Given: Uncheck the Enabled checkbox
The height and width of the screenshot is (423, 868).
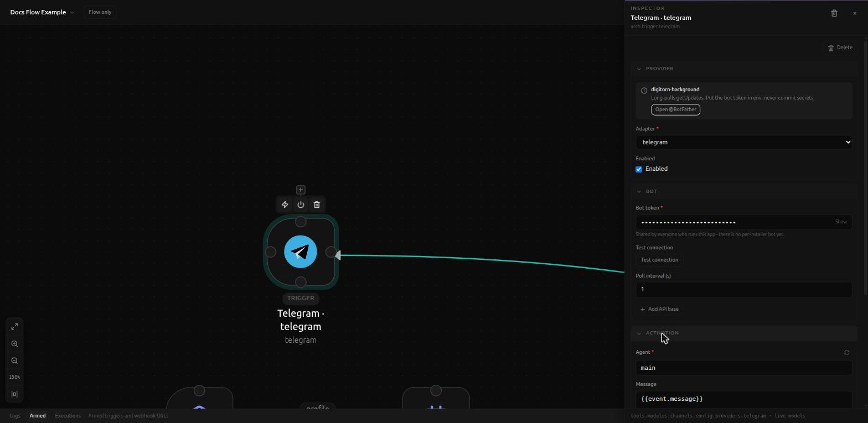Looking at the screenshot, I should pyautogui.click(x=639, y=169).
